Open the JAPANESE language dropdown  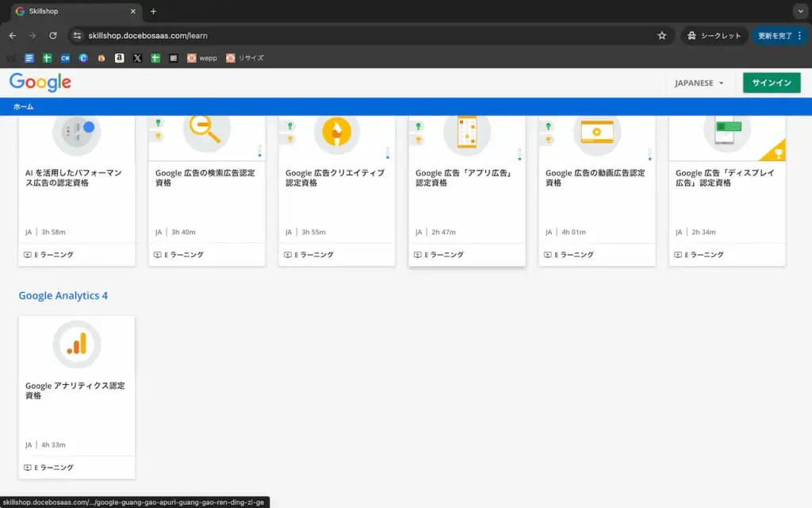tap(699, 83)
